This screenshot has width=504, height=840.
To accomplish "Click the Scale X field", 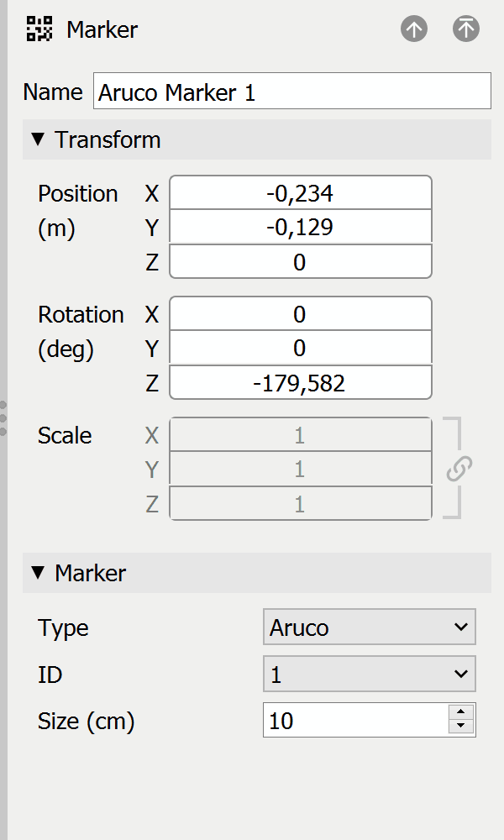I will [x=300, y=436].
